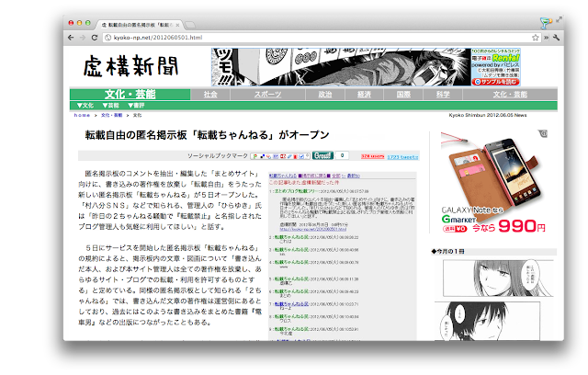Screen dimensions: 588x375
Task: Open the Chrome wrench settings menu
Action: (557, 38)
